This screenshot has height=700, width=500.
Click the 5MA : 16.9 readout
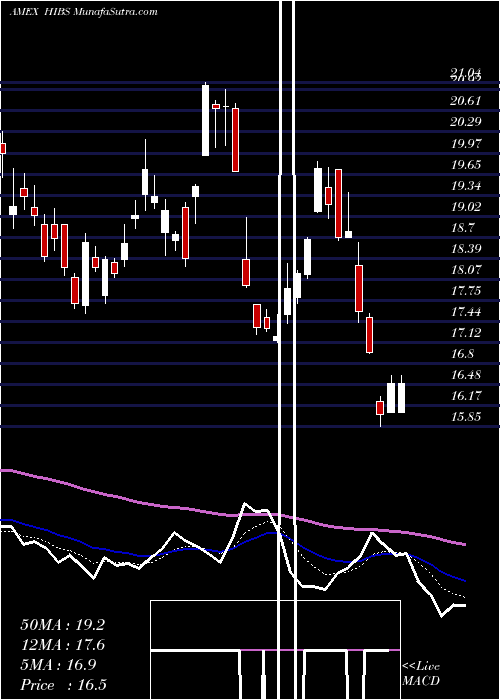[58, 665]
